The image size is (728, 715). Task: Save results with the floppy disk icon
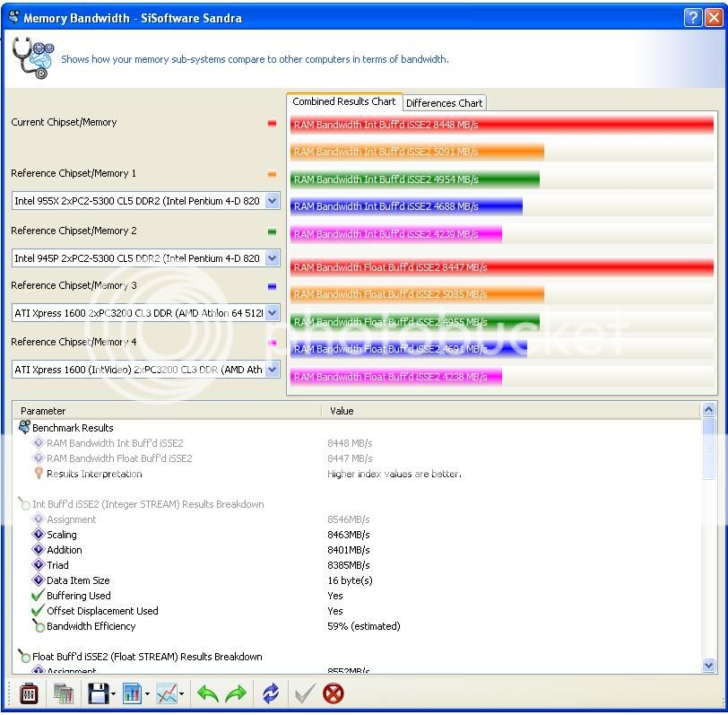tap(99, 693)
